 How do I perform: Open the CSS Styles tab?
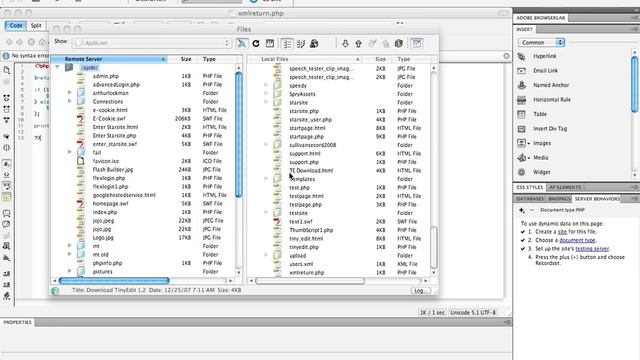point(529,187)
